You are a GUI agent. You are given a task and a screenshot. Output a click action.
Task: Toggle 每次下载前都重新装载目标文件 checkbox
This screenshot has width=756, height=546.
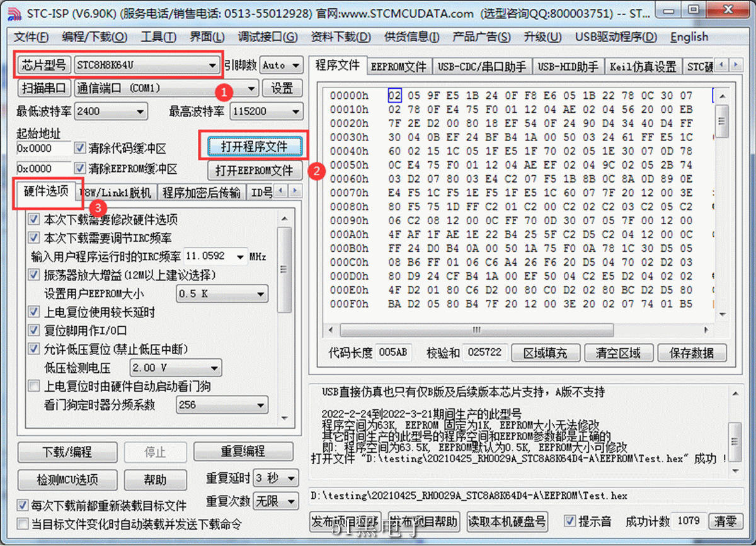pos(23,506)
